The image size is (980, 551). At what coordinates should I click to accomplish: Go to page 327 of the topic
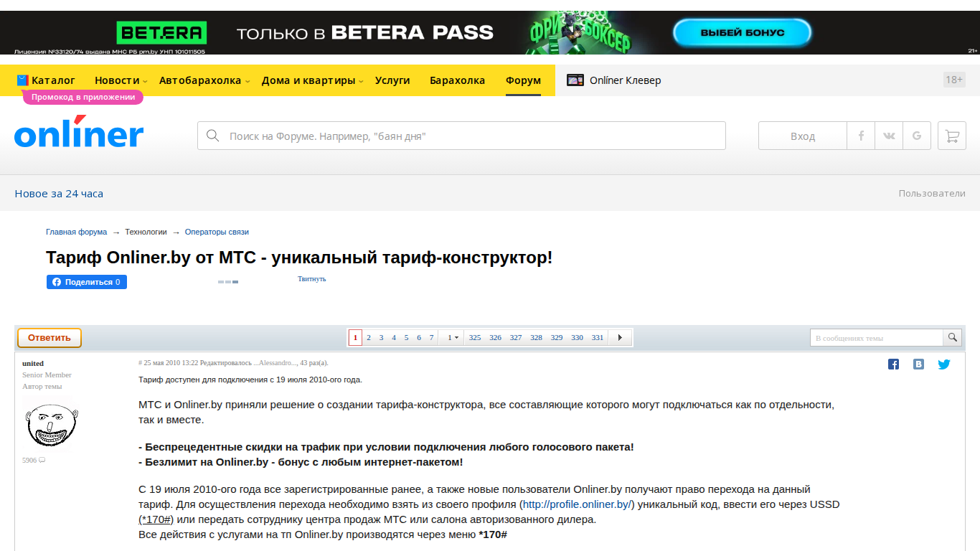point(516,337)
